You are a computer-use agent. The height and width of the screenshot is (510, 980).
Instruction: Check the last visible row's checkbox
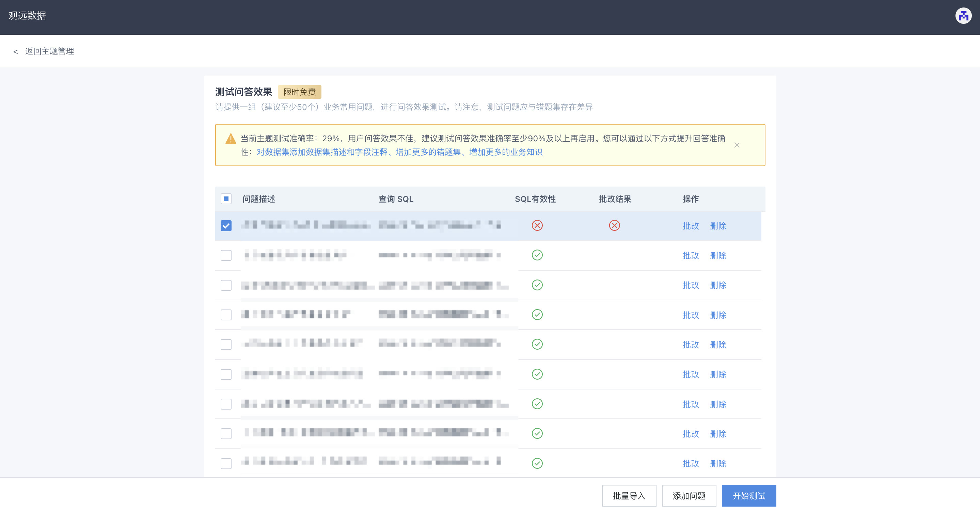tap(226, 463)
